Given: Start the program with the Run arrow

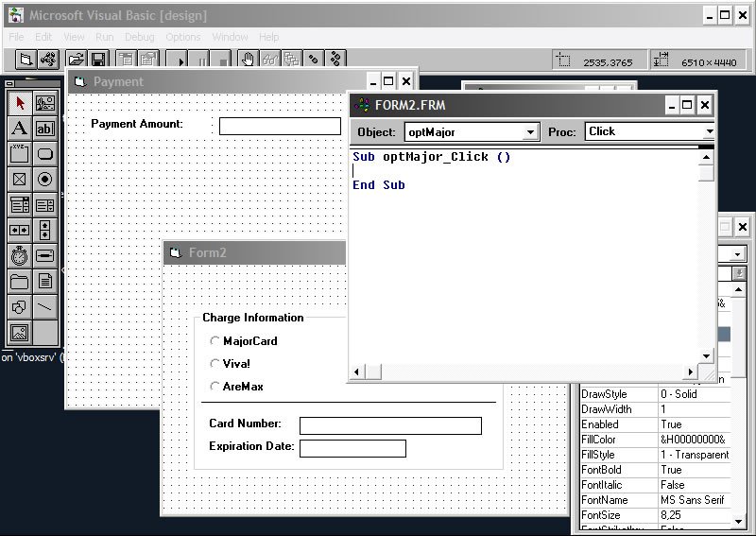Looking at the screenshot, I should pos(177,60).
